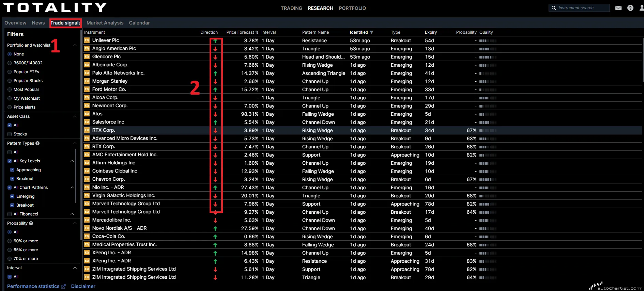The width and height of the screenshot is (644, 291).
Task: Sort by the Price Forecast % column
Action: pos(242,32)
